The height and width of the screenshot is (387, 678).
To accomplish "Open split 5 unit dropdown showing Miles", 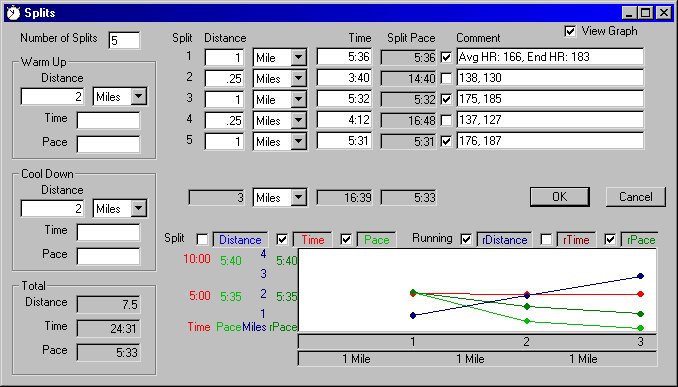I will (x=298, y=141).
